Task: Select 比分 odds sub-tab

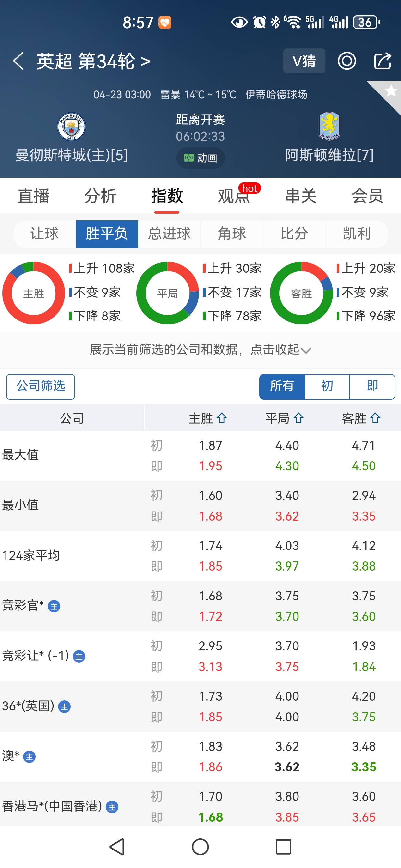Action: (x=294, y=234)
